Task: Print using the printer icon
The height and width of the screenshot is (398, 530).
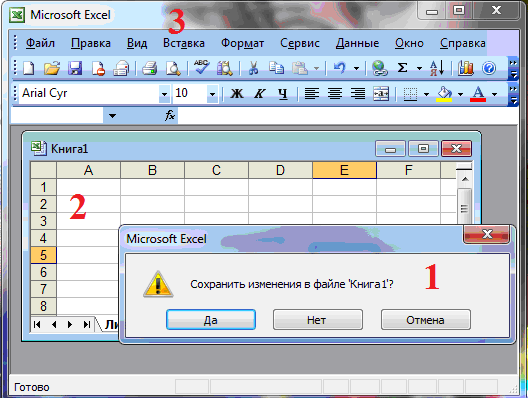Action: (149, 68)
